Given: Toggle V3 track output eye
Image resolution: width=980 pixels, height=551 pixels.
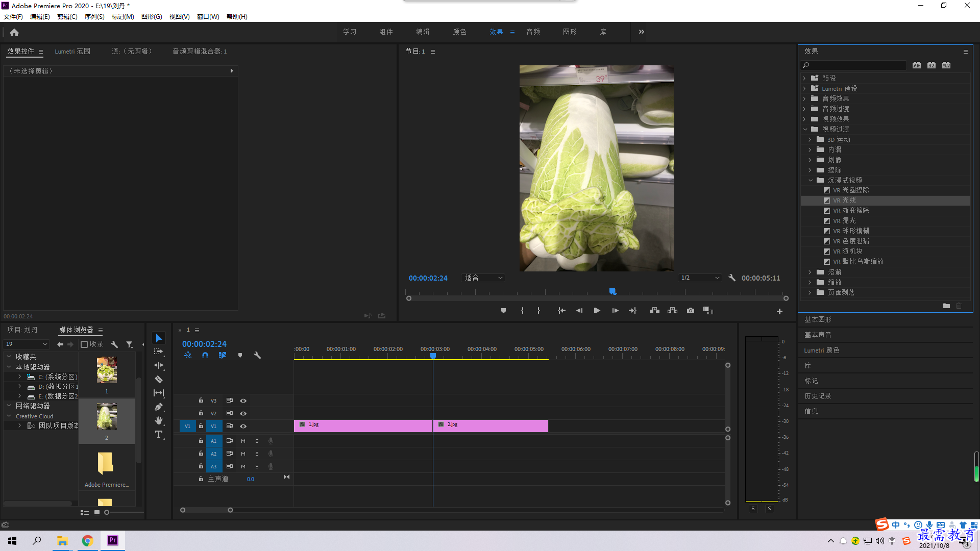Looking at the screenshot, I should [243, 400].
